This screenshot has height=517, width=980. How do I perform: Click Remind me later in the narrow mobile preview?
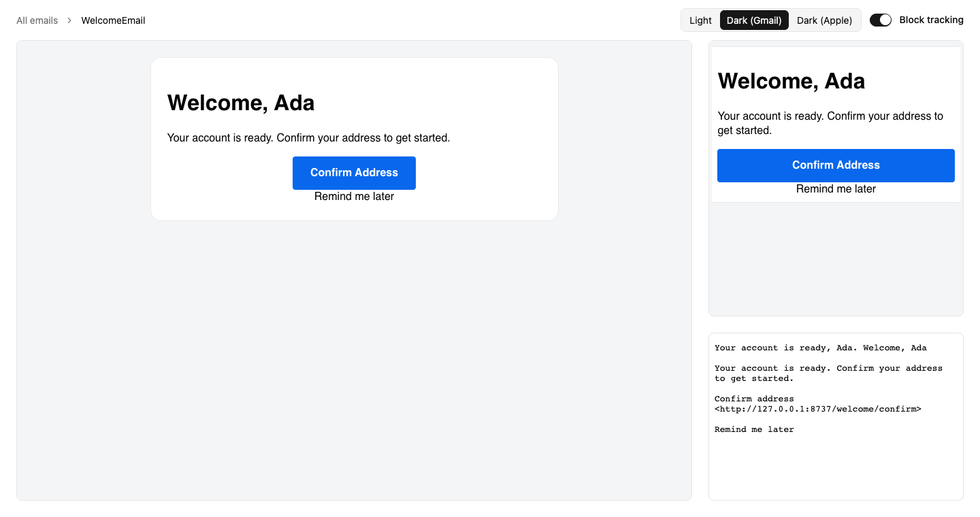pyautogui.click(x=836, y=189)
